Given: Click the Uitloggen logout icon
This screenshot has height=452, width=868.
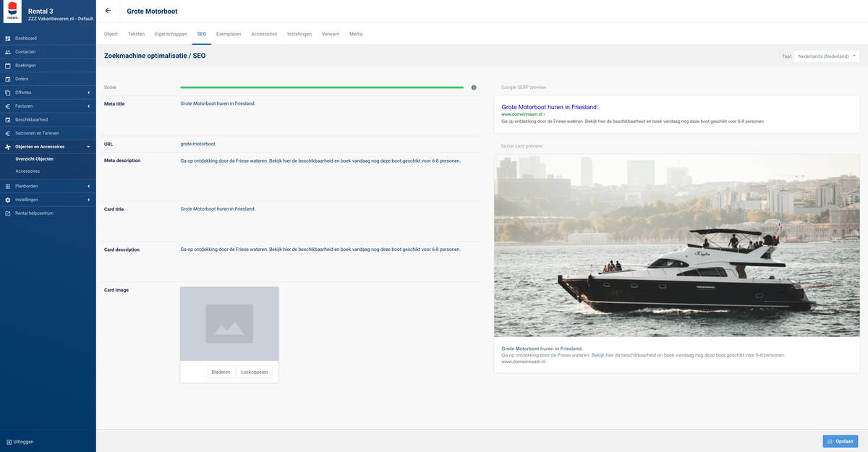Looking at the screenshot, I should [x=9, y=441].
